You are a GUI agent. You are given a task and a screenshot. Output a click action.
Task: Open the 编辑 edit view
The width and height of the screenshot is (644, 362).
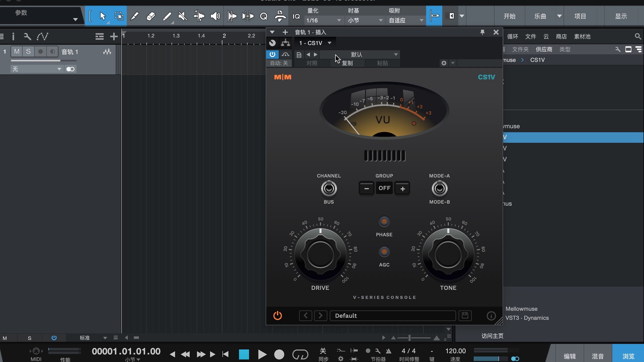coord(570,356)
